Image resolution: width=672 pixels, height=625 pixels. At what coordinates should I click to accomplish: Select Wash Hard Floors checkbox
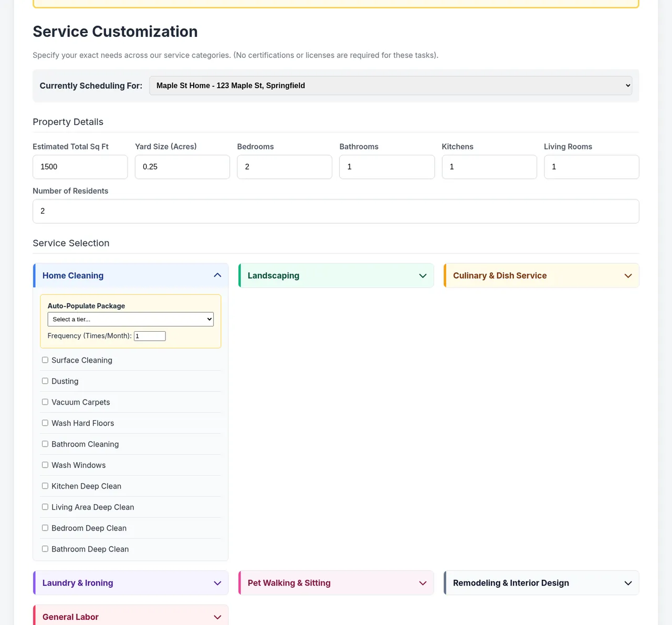point(45,423)
